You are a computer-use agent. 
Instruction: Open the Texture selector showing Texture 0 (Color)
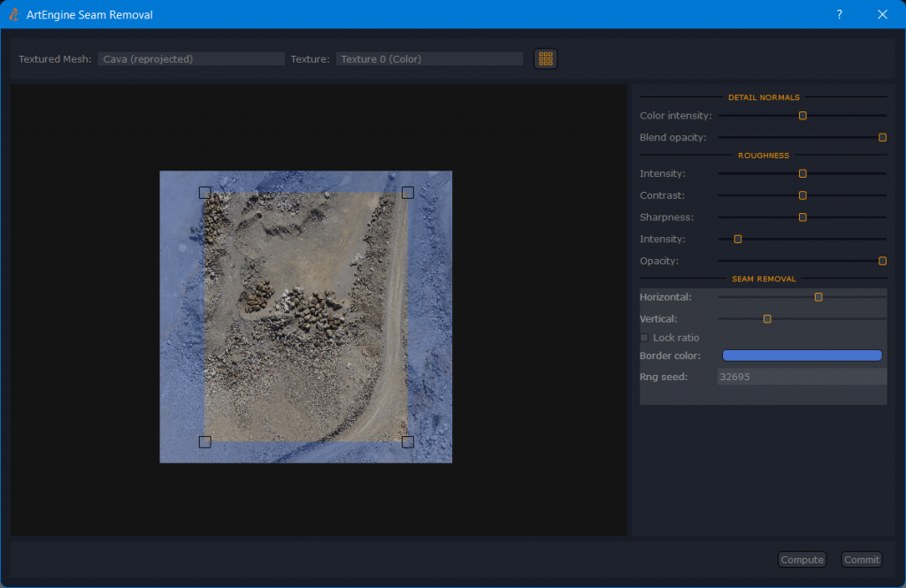pos(429,58)
